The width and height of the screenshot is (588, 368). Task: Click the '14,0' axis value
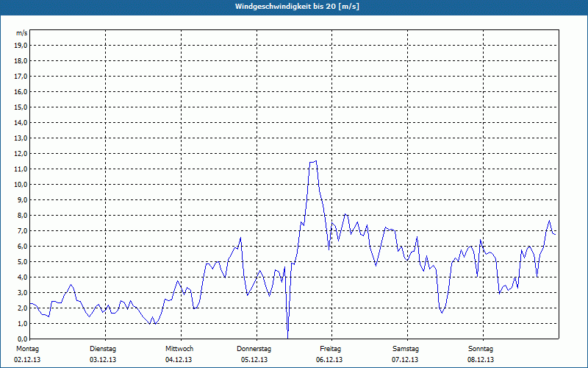pos(21,123)
